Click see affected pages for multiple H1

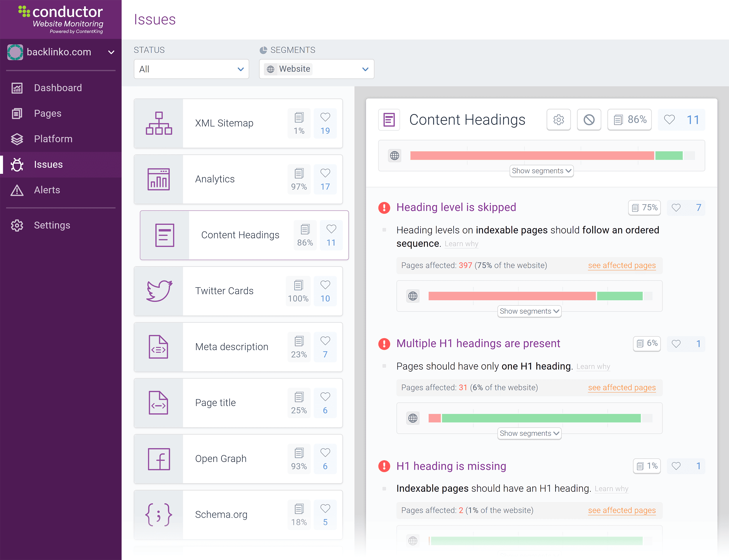click(623, 388)
